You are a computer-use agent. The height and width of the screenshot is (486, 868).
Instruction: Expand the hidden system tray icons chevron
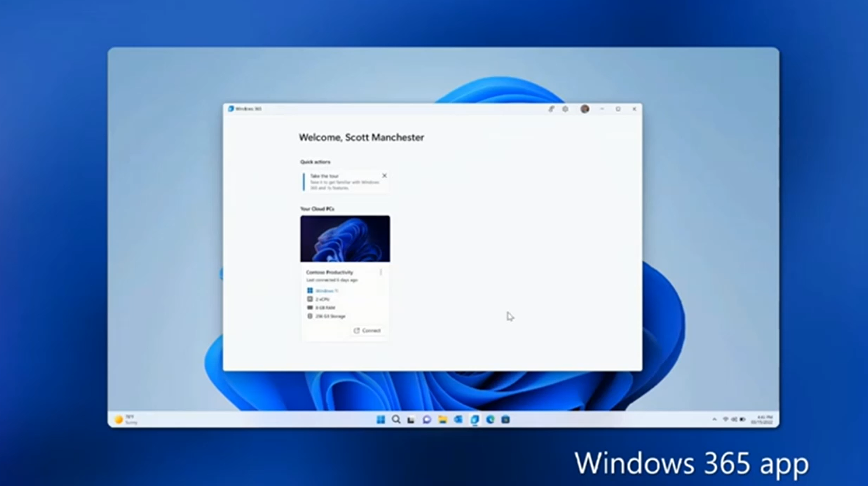pos(714,420)
